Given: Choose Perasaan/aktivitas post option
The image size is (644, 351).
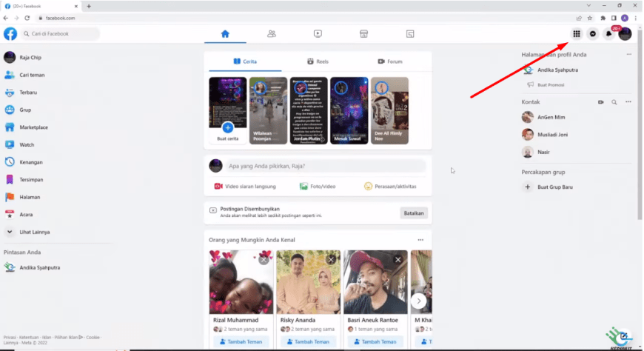Looking at the screenshot, I should (390, 187).
